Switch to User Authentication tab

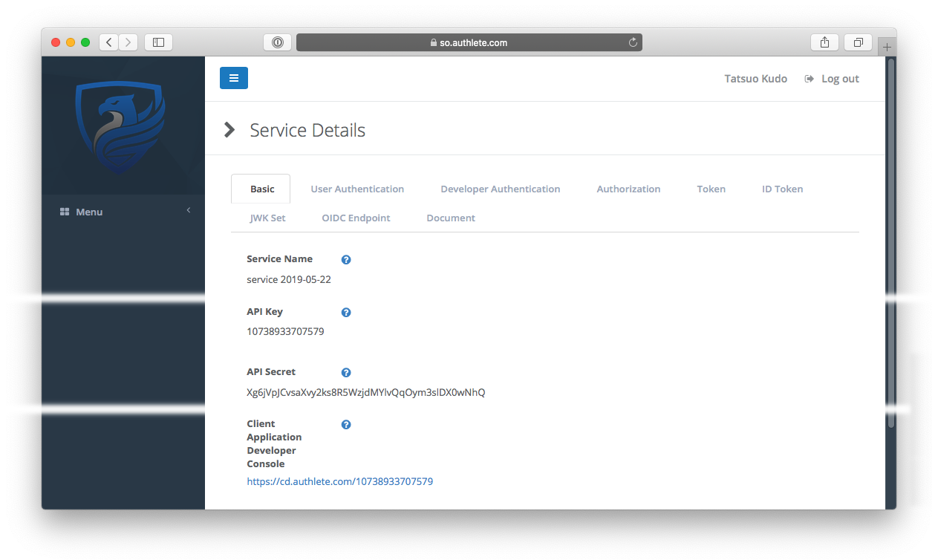[x=357, y=189]
